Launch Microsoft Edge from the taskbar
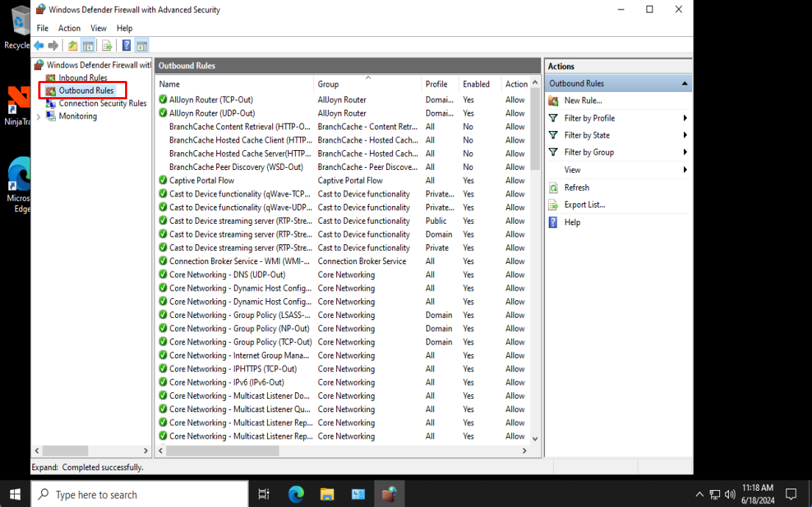 (296, 494)
